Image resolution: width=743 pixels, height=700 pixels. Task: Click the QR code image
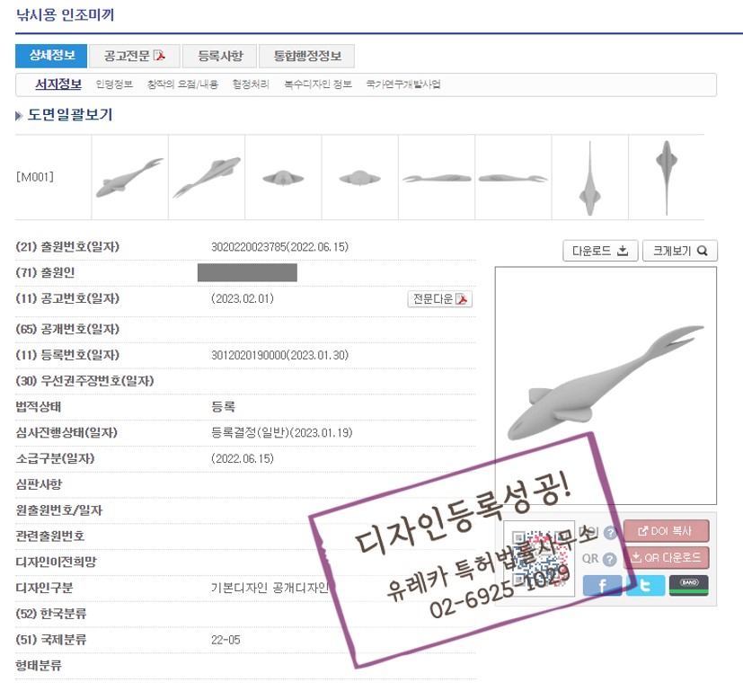538,558
